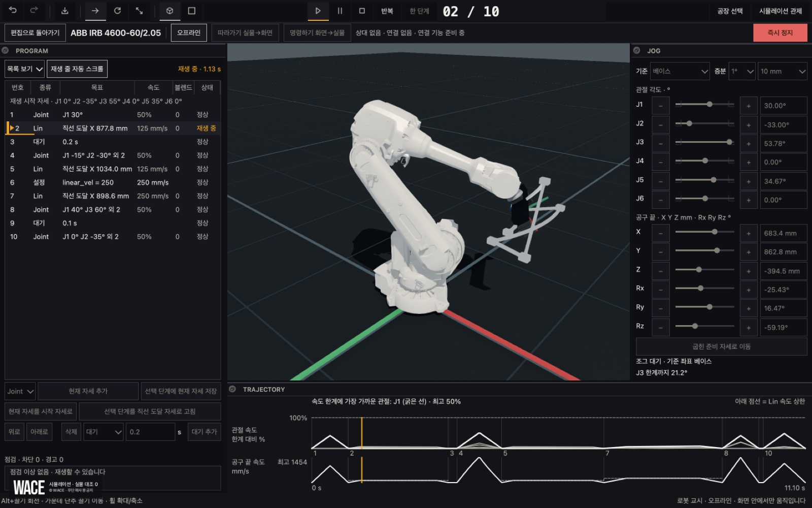Click the 대기 추가 button

[204, 432]
